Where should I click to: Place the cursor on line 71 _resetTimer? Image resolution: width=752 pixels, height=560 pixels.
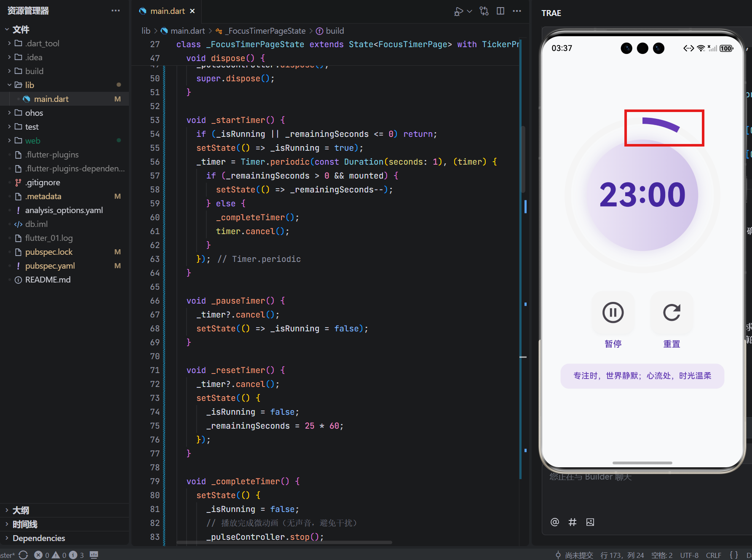coord(236,370)
